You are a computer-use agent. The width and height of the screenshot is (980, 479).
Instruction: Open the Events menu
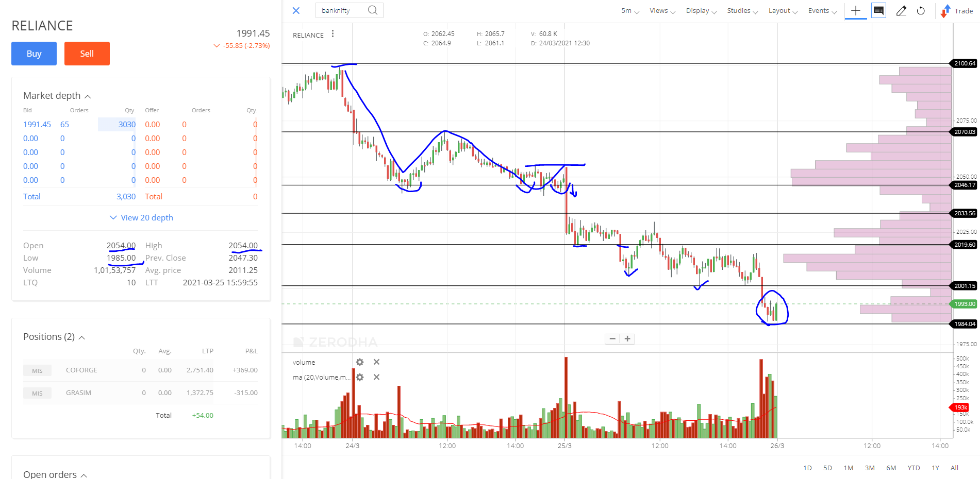822,11
